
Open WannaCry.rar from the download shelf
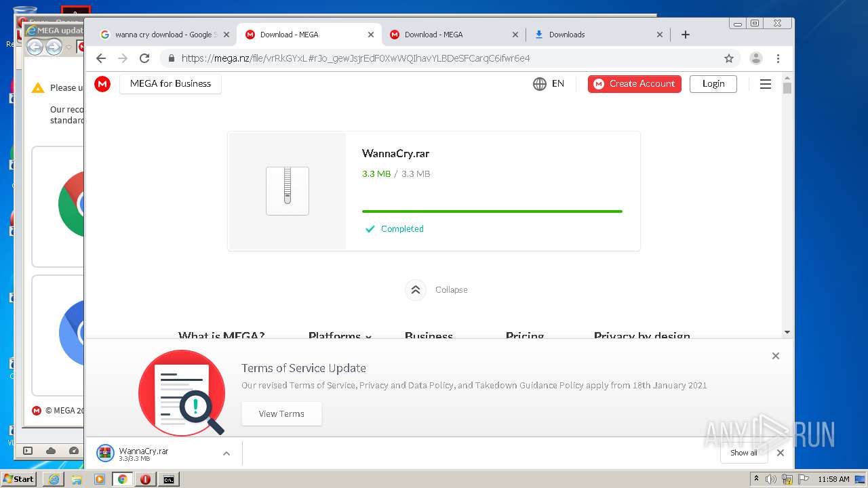click(144, 453)
